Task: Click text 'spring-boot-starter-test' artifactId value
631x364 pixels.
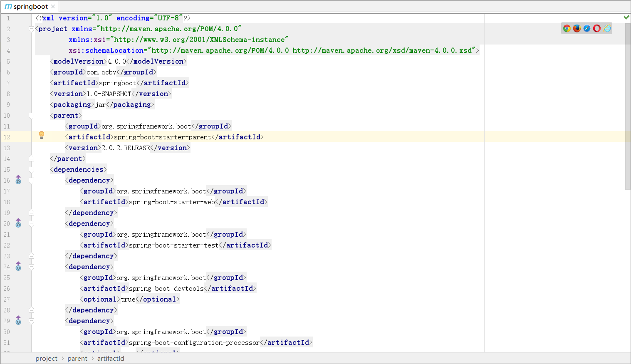Action: (x=174, y=245)
